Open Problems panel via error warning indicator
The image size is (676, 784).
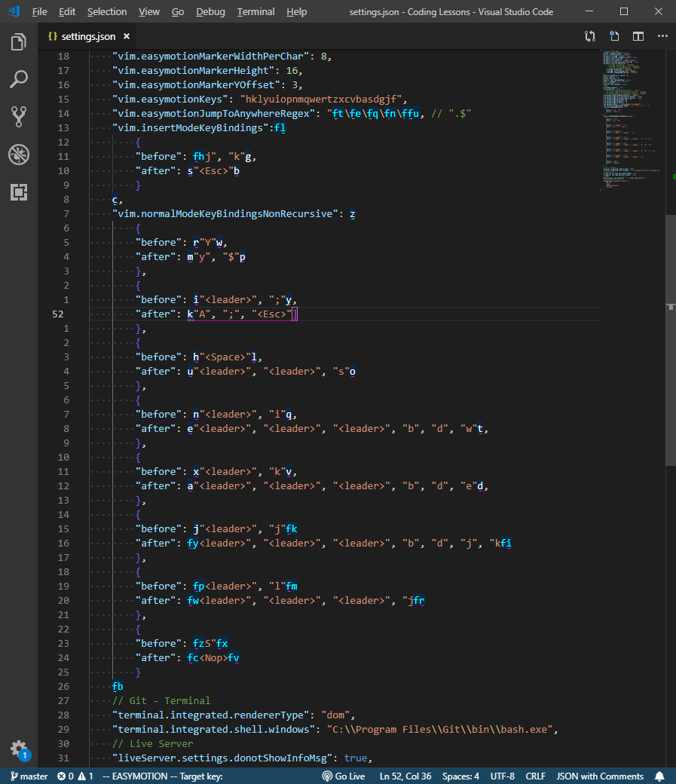point(75,776)
